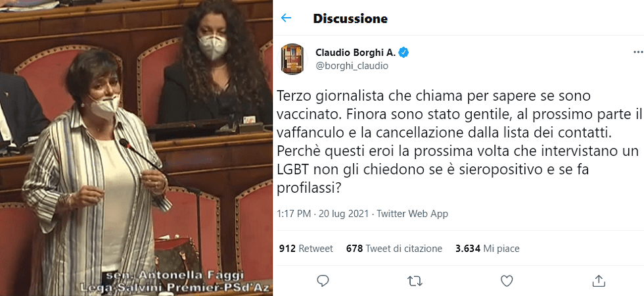Open the Claudio Borghi A. display name
644x296 pixels.
pos(356,53)
